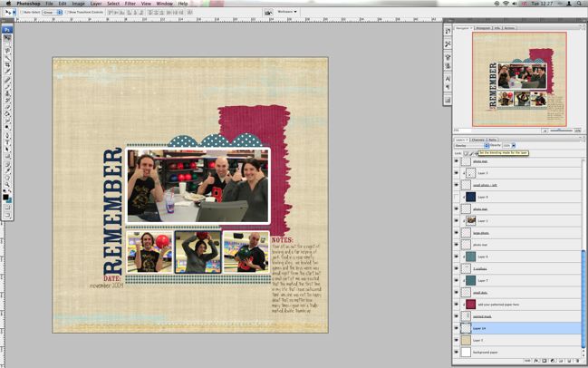
Task: Swap foreground and background colors
Action: pyautogui.click(x=10, y=191)
